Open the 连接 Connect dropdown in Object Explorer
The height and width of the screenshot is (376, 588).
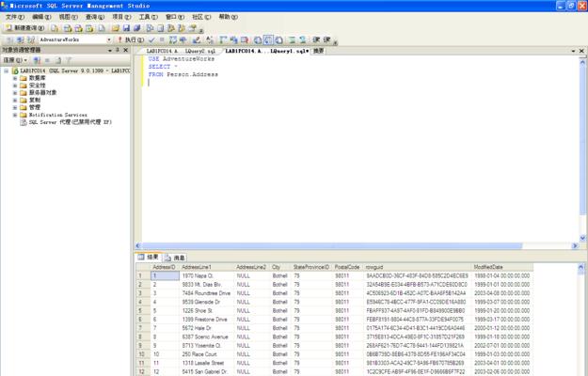point(15,60)
